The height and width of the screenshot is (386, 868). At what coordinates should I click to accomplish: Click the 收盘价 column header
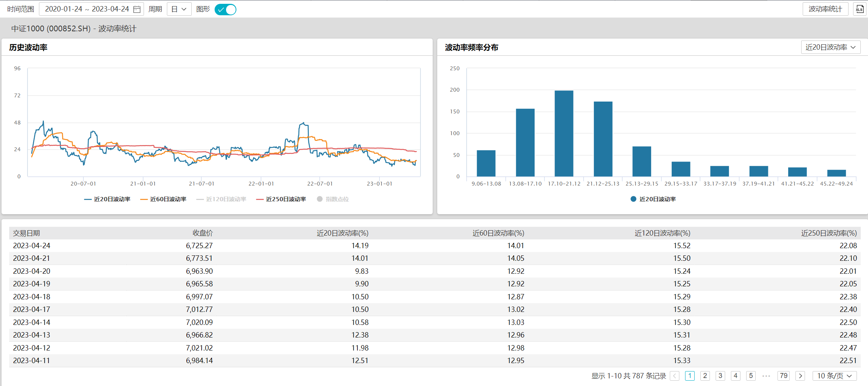202,233
